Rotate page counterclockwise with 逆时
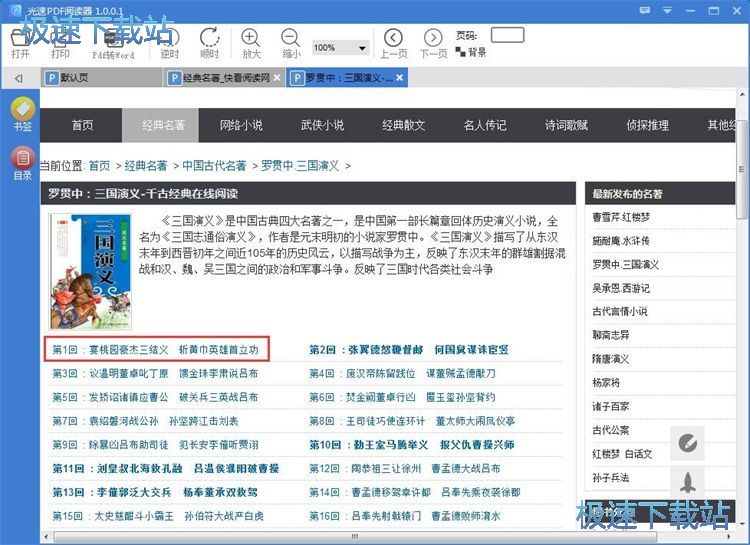Screen dimensions: 750x545 coord(169,43)
